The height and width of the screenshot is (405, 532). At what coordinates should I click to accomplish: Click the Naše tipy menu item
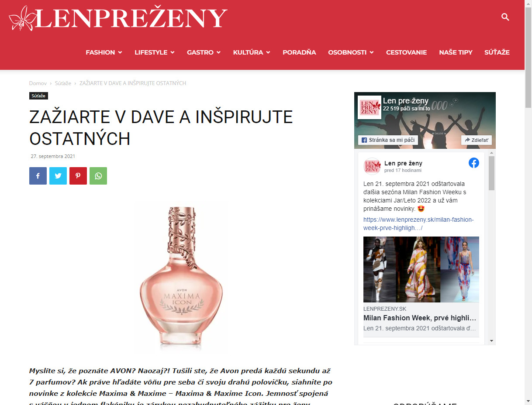456,52
